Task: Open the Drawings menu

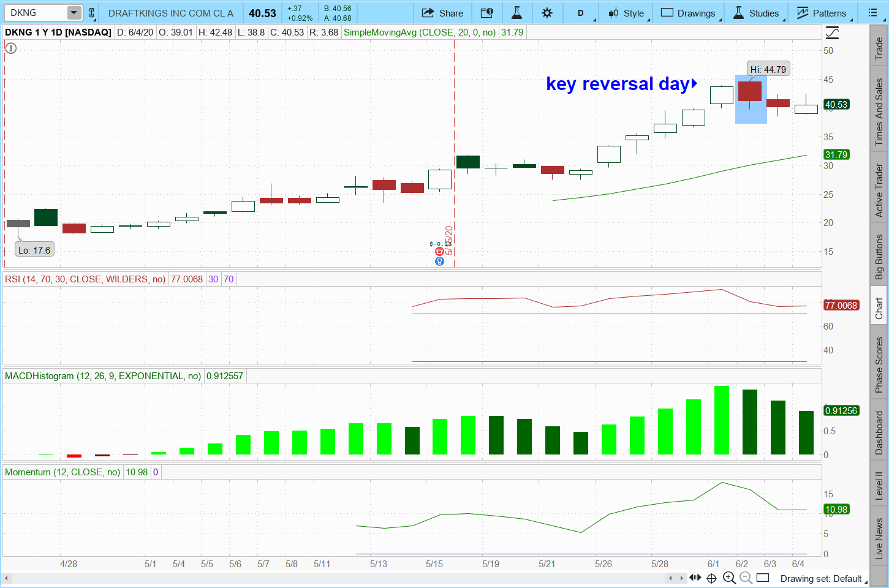Action: pyautogui.click(x=688, y=13)
